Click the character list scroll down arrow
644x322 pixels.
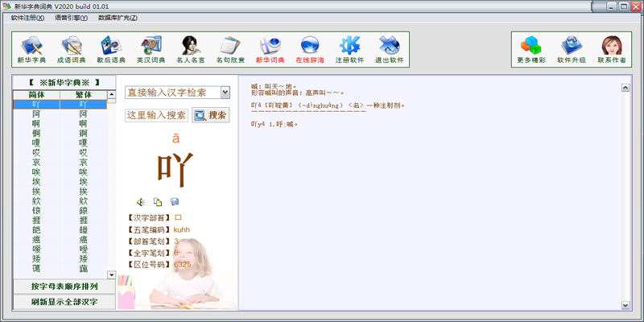(x=111, y=275)
